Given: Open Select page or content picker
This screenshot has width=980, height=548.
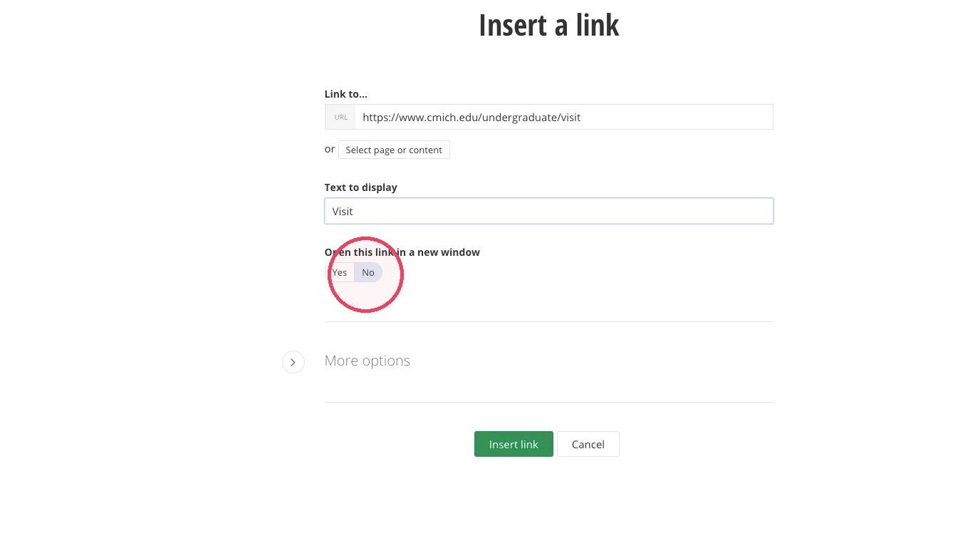Looking at the screenshot, I should [x=394, y=150].
